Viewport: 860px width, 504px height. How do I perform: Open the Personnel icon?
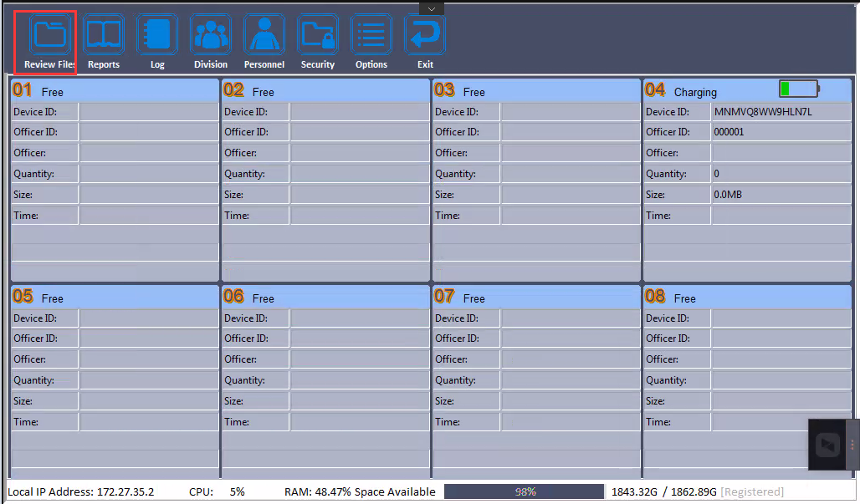264,36
